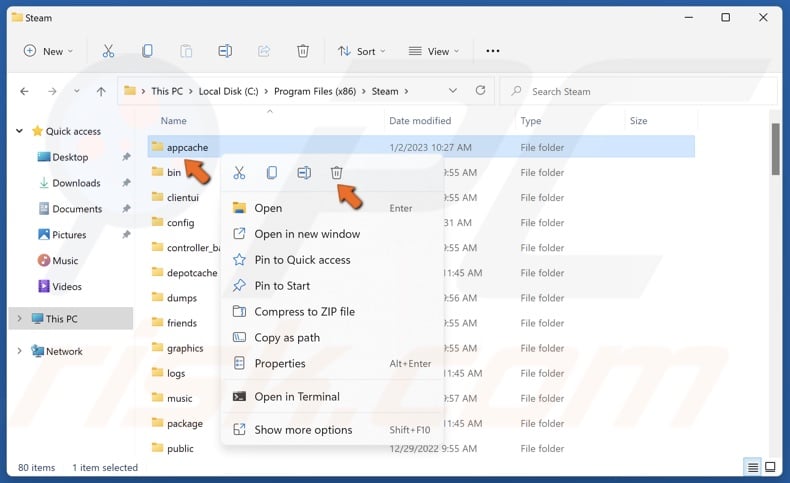Viewport: 790px width, 483px height.
Task: Click the pin icon beside Documents
Action: [126, 209]
